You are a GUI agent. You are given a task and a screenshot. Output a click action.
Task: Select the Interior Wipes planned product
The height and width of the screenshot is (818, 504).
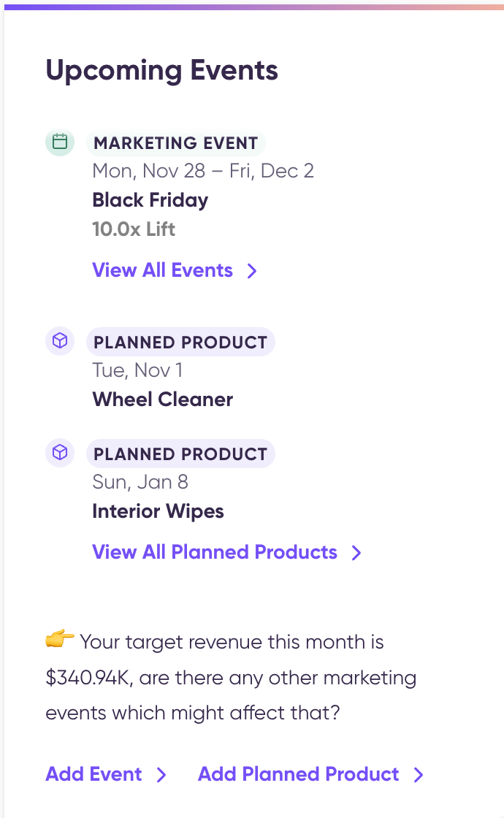158,511
